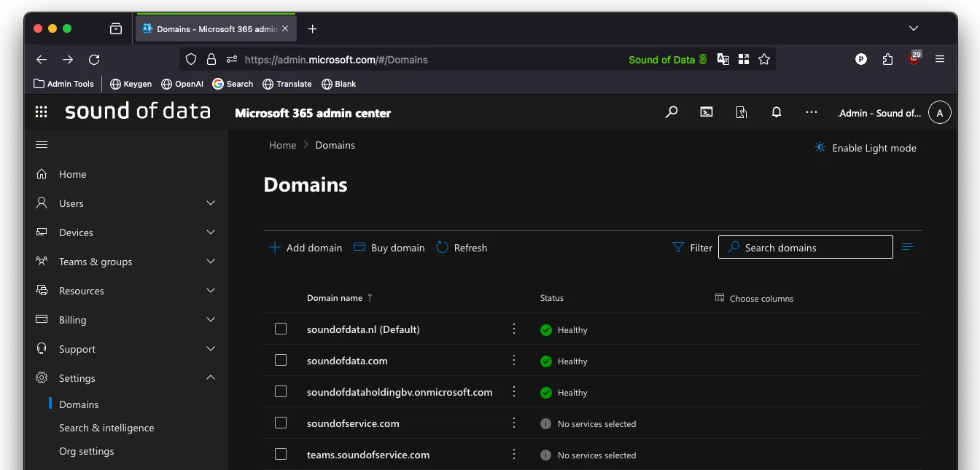Click the Sound of Data container label
Image resolution: width=980 pixels, height=470 pixels.
pyautogui.click(x=668, y=60)
